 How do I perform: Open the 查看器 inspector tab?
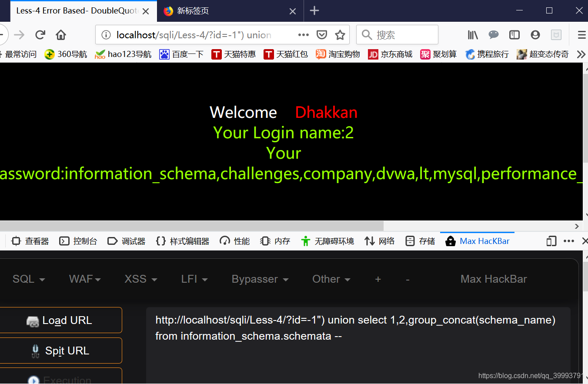[30, 241]
